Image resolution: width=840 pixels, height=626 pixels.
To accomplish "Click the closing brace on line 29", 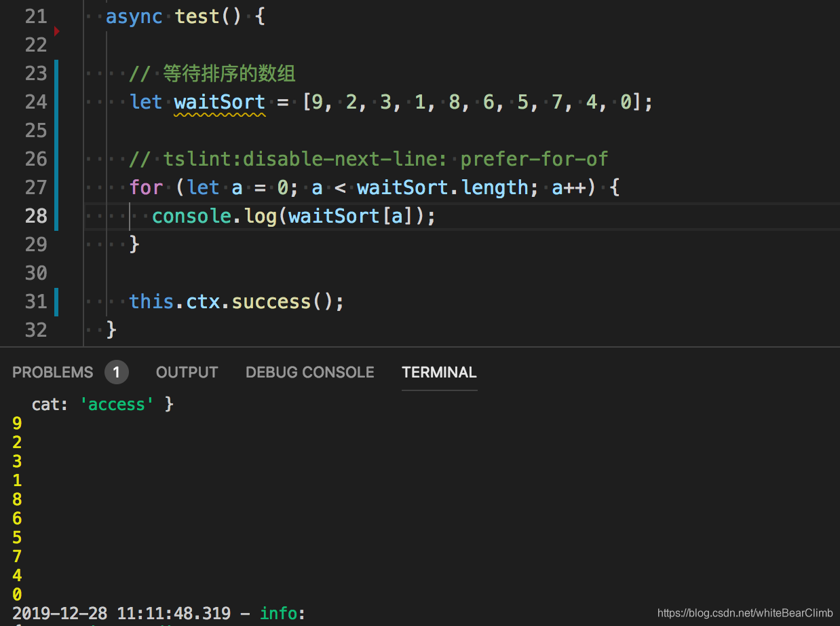I will tap(134, 244).
